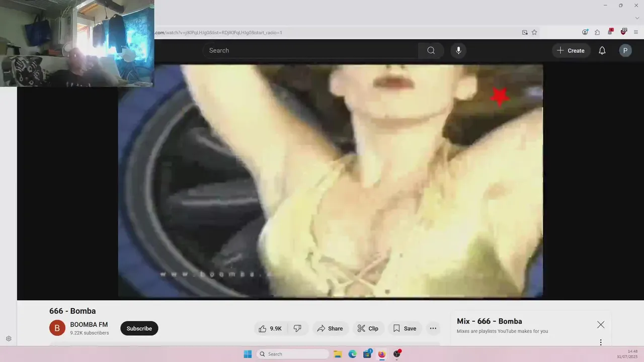This screenshot has height=362, width=644.
Task: Click the 'Mix - 666 - Bomba' heading
Action: pyautogui.click(x=490, y=321)
